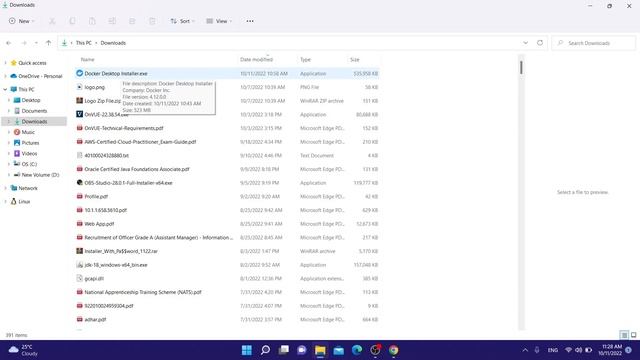Click Downloads in address breadcrumb

coord(113,43)
